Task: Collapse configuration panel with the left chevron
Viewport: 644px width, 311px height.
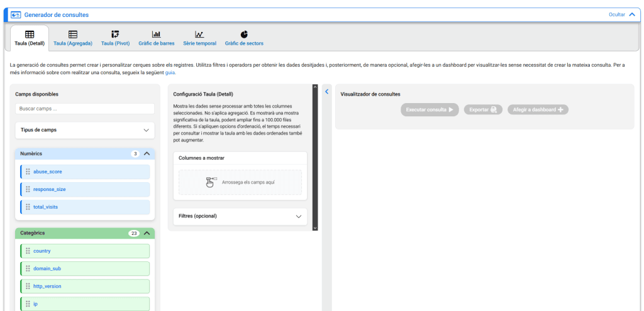Action: tap(327, 92)
